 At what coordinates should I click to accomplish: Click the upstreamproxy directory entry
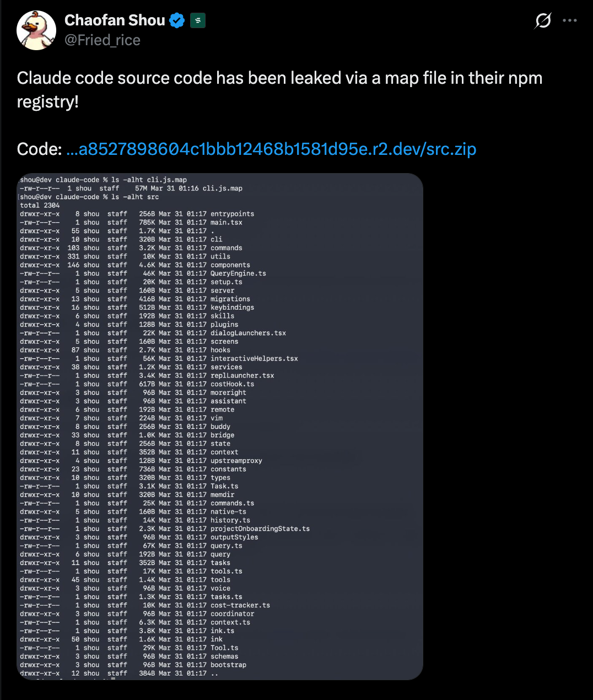click(x=236, y=461)
